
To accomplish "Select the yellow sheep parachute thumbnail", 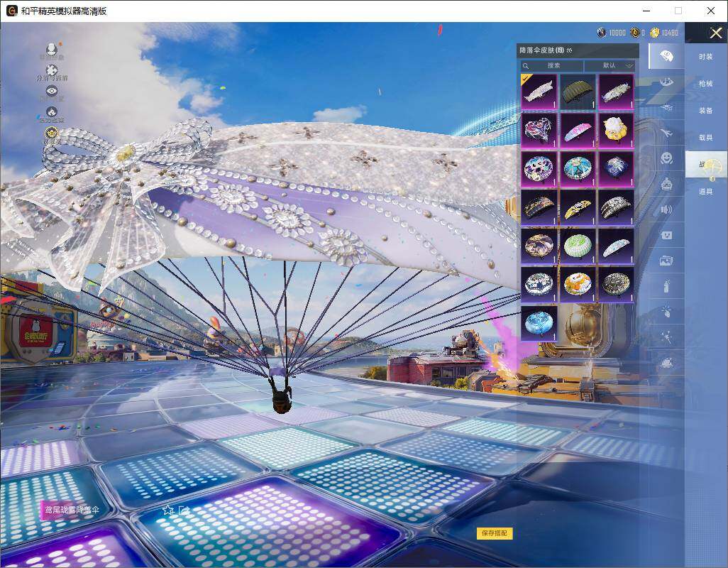I will 616,130.
